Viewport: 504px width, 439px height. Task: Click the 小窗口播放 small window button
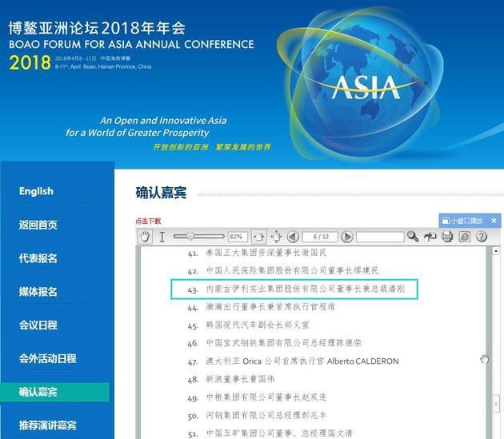(463, 221)
